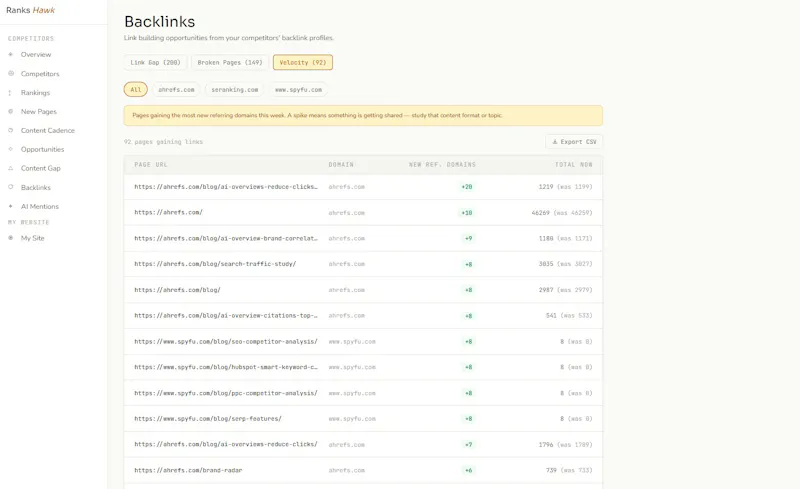
Task: Click total 1219 (was 1199)
Action: (565, 187)
